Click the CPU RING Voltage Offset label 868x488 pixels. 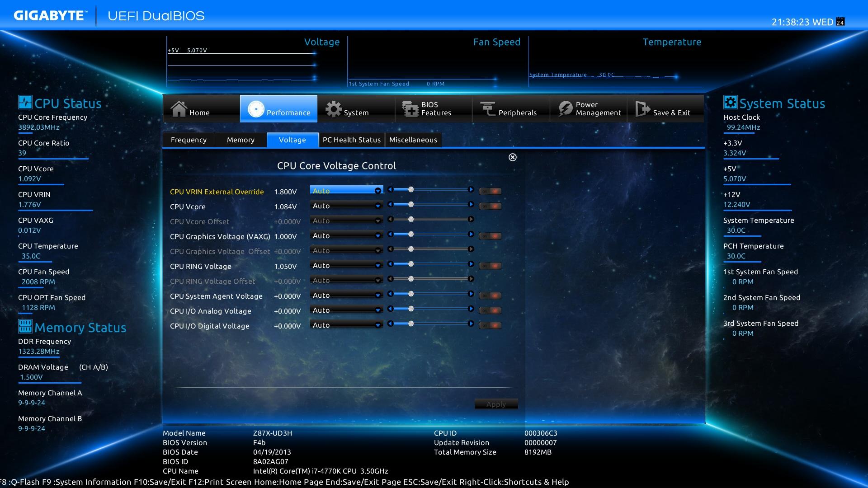tap(212, 281)
